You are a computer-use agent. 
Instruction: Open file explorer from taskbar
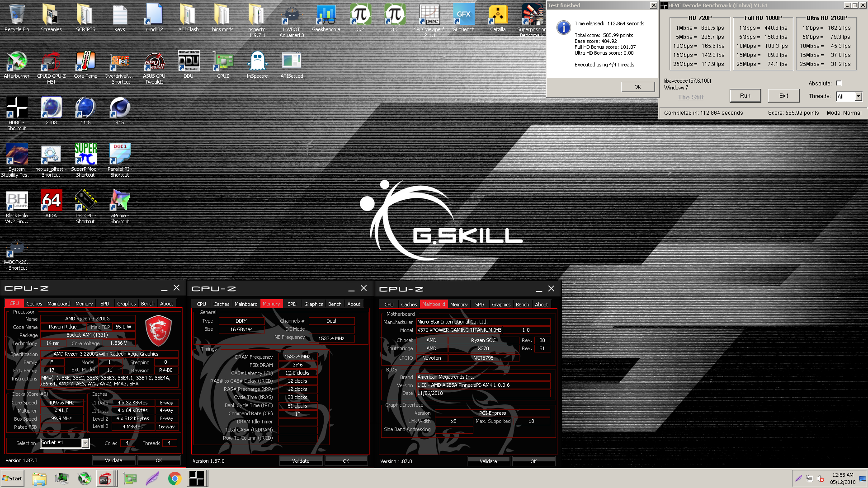tap(39, 479)
